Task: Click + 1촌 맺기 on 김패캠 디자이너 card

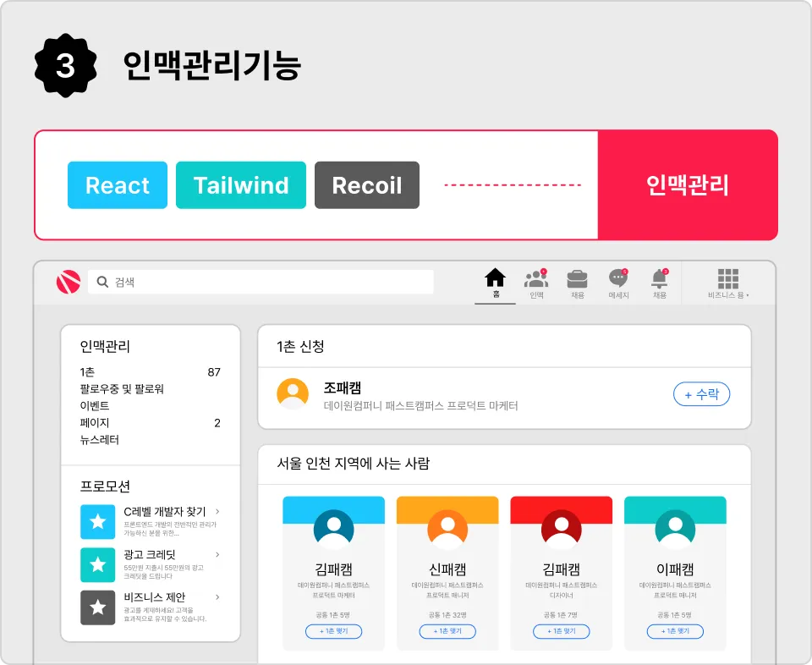Action: coord(562,631)
